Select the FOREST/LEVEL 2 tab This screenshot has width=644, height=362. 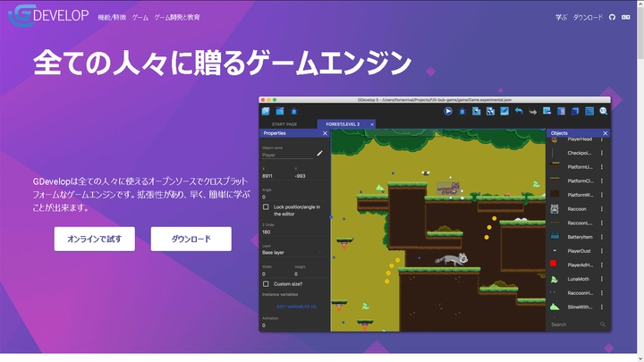(343, 124)
